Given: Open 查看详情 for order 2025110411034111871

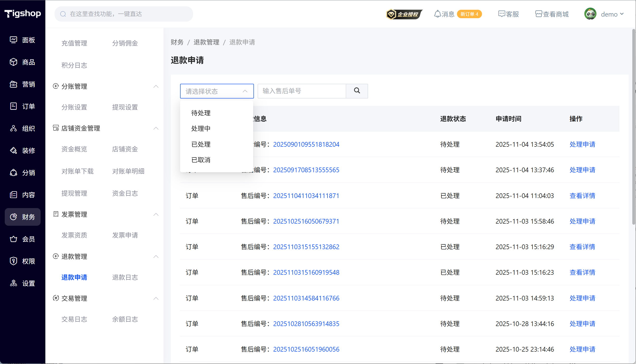Looking at the screenshot, I should click(582, 196).
